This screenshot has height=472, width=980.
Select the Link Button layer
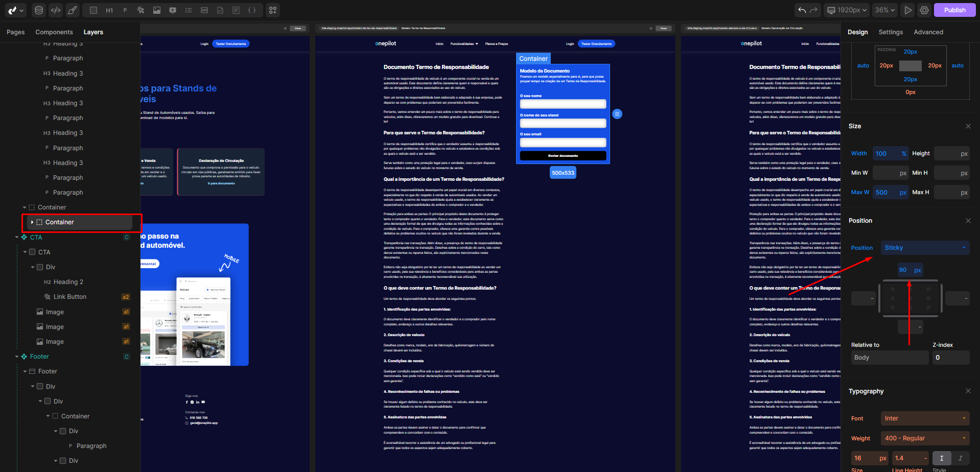pyautogui.click(x=70, y=297)
